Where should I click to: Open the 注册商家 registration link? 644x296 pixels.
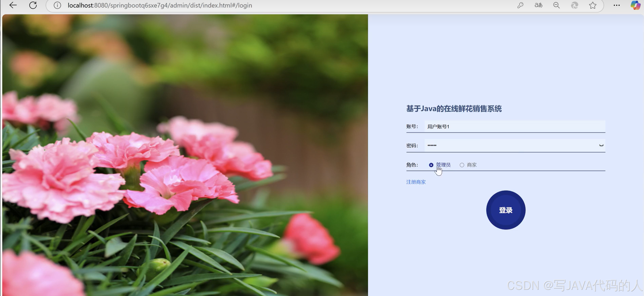pyautogui.click(x=416, y=182)
